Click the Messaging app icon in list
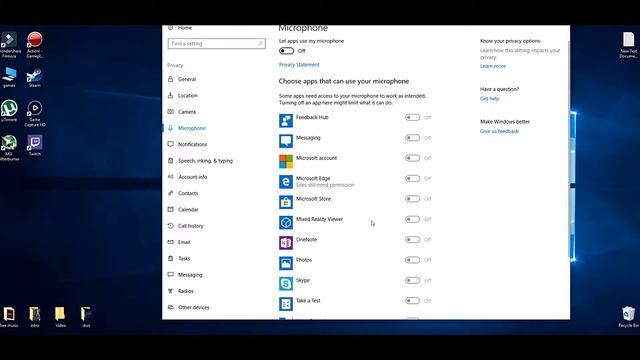Image resolution: width=640 pixels, height=360 pixels. 286,141
